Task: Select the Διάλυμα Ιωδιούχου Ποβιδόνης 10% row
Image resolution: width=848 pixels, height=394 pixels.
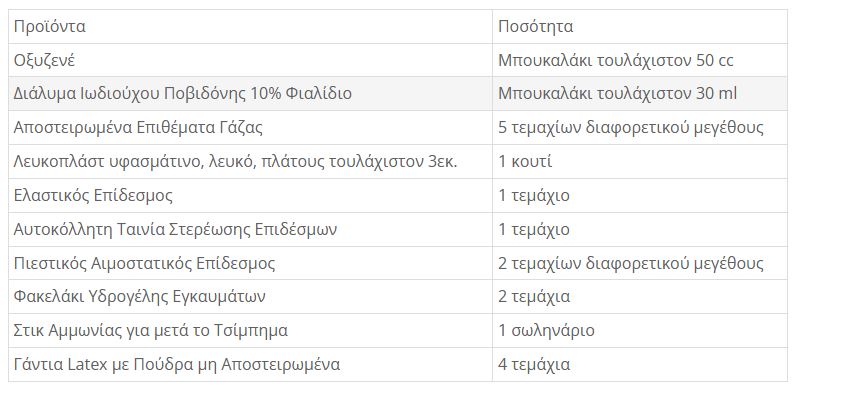Action: pos(398,94)
